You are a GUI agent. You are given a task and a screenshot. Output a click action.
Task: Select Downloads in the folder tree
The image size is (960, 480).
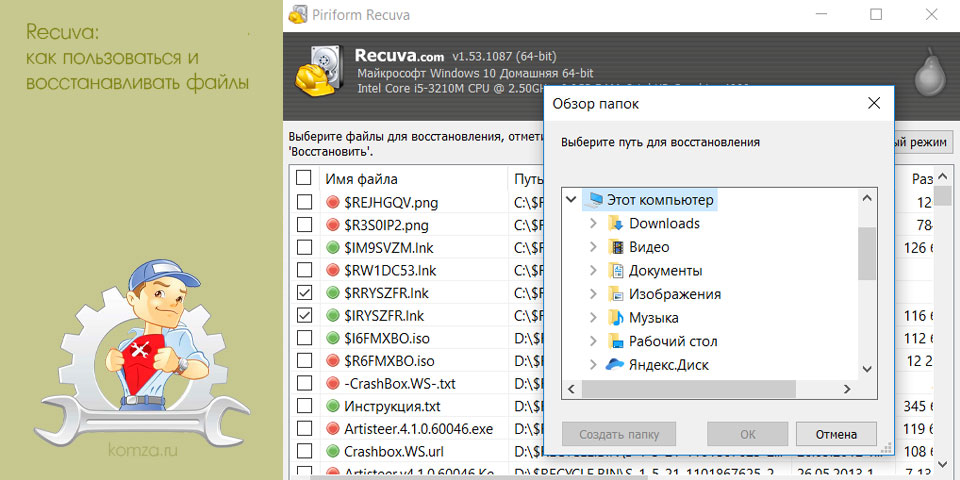click(664, 223)
